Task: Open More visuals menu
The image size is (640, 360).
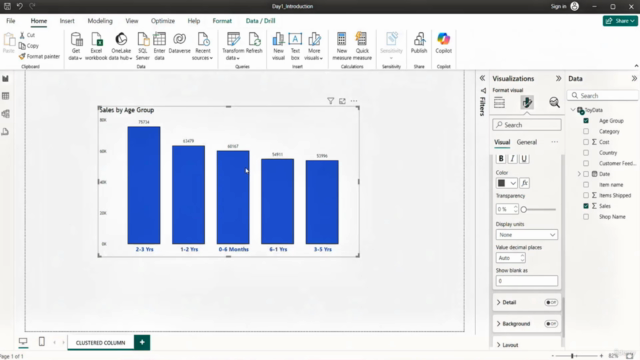Action: pos(314,46)
